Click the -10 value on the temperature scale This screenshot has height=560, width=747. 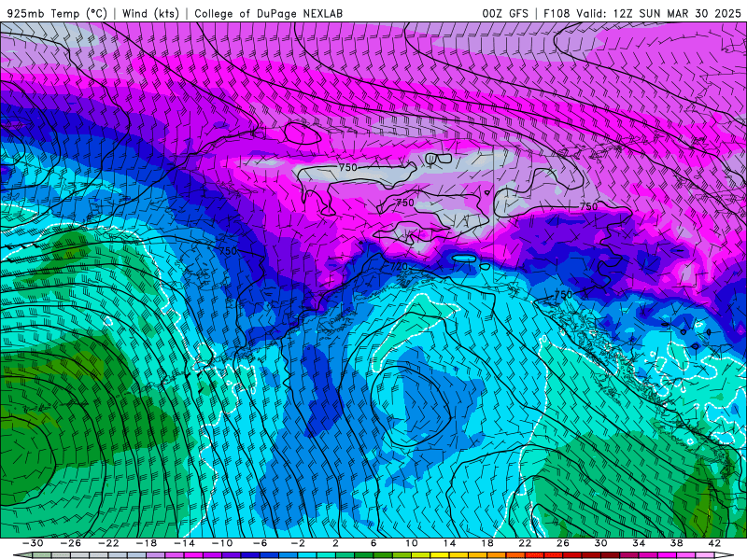point(222,543)
